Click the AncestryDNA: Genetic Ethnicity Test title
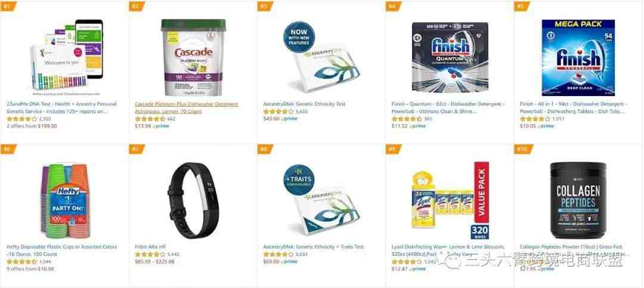This screenshot has height=288, width=644. coord(304,104)
